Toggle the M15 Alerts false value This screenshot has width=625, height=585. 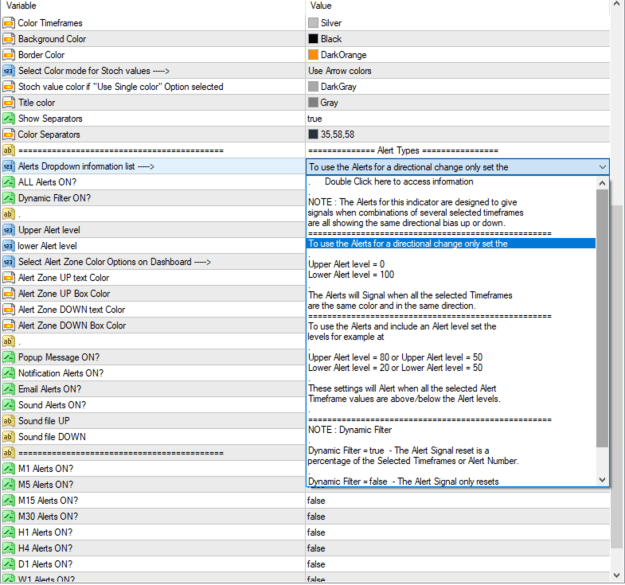tap(316, 501)
